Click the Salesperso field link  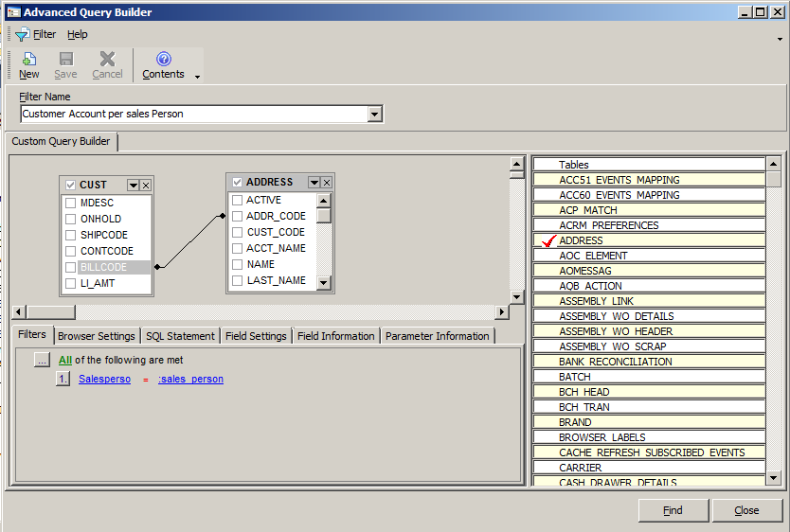click(x=104, y=379)
